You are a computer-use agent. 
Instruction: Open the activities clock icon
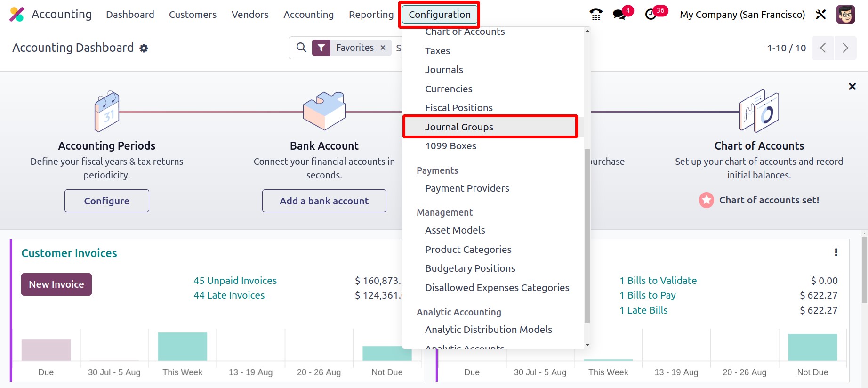pos(651,15)
